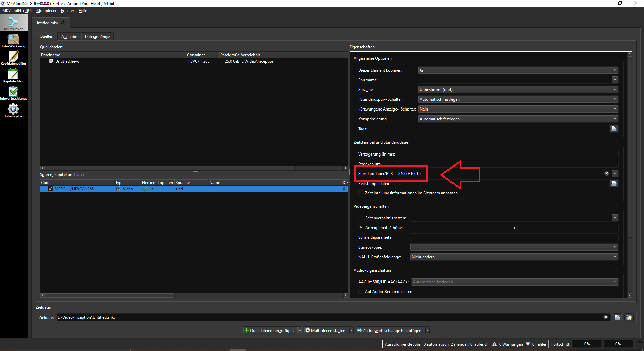Image resolution: width=644 pixels, height=351 pixels.
Task: Open the Multiplexer tool in sidebar
Action: pyautogui.click(x=13, y=23)
